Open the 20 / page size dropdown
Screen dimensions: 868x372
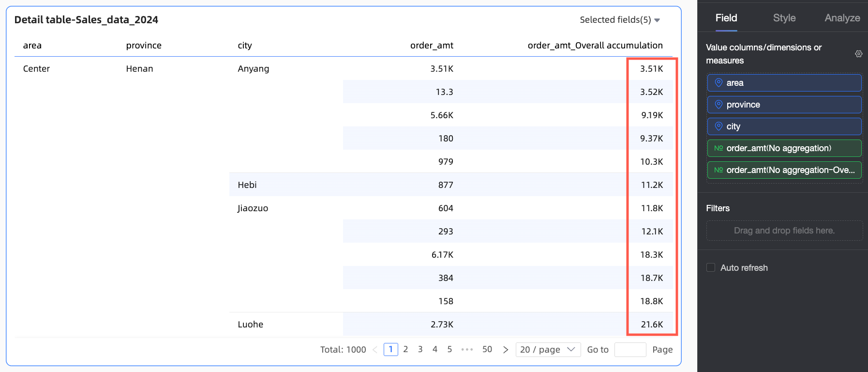click(x=548, y=350)
